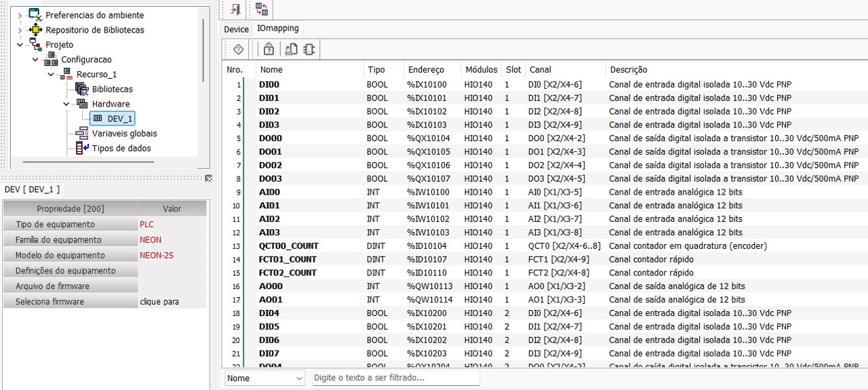This screenshot has width=868, height=390.
Task: Click channel QCT0 [X2/X4-6..8] cell
Action: pyautogui.click(x=564, y=246)
